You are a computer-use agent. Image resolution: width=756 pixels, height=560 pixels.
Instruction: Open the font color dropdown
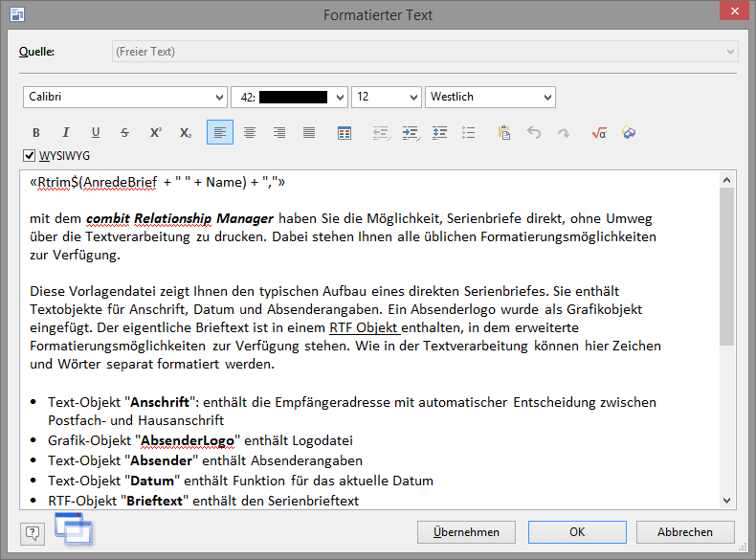click(339, 97)
